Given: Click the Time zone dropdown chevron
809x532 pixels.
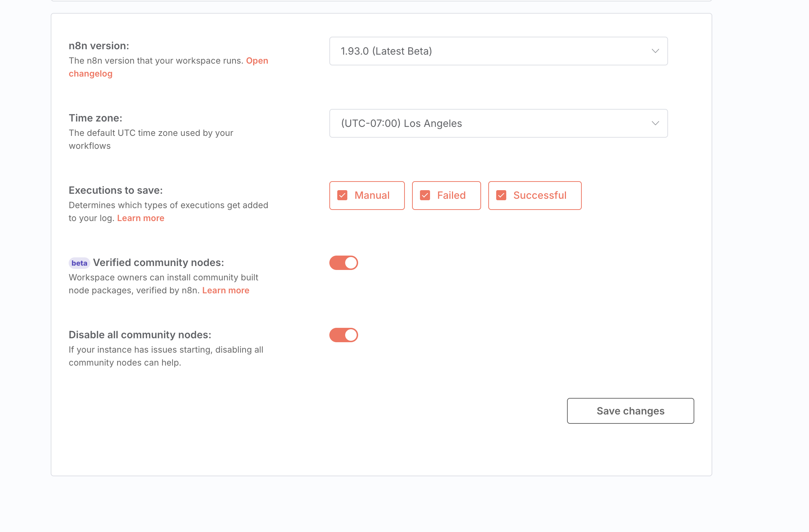Looking at the screenshot, I should pos(654,123).
